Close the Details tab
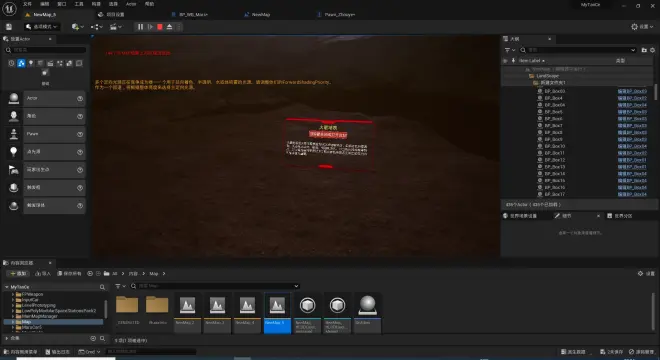The height and width of the screenshot is (360, 660). [599, 216]
